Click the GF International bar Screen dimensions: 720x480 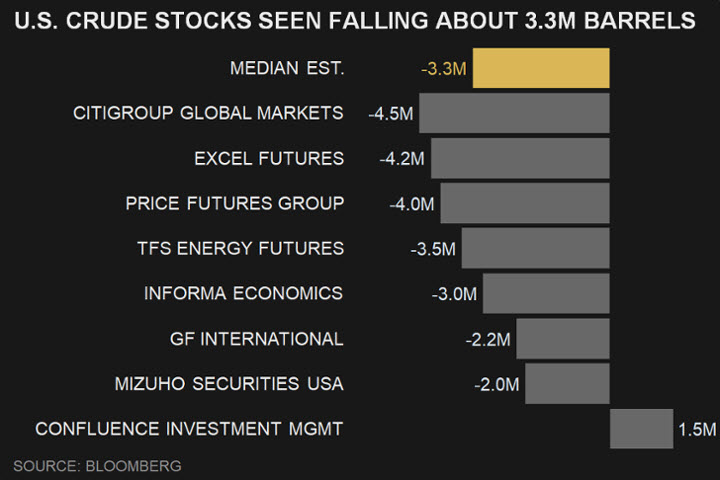point(562,338)
